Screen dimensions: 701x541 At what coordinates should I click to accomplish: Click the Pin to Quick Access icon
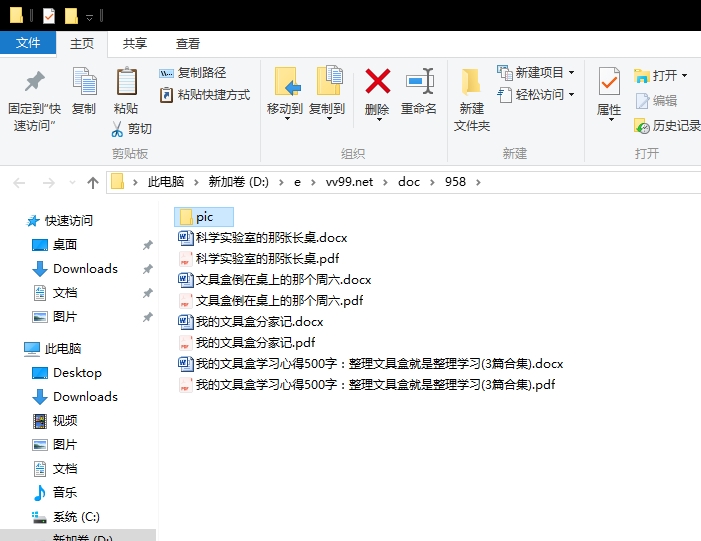34,82
